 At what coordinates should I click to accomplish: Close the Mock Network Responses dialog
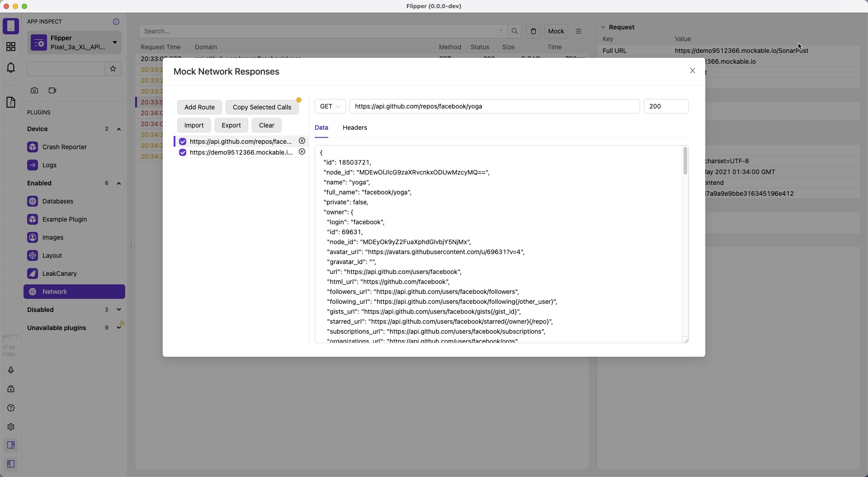tap(692, 71)
